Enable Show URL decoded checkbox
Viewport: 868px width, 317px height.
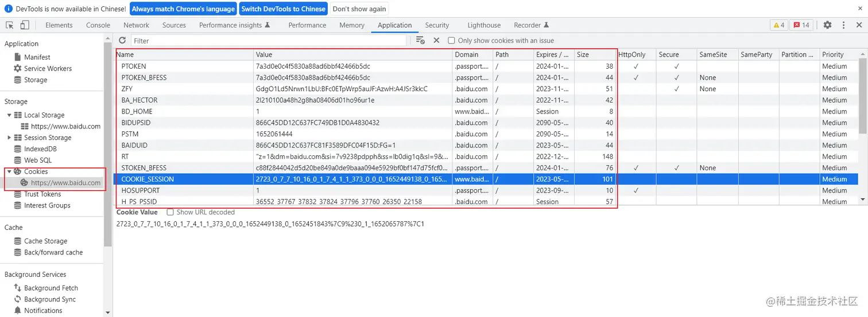tap(170, 212)
